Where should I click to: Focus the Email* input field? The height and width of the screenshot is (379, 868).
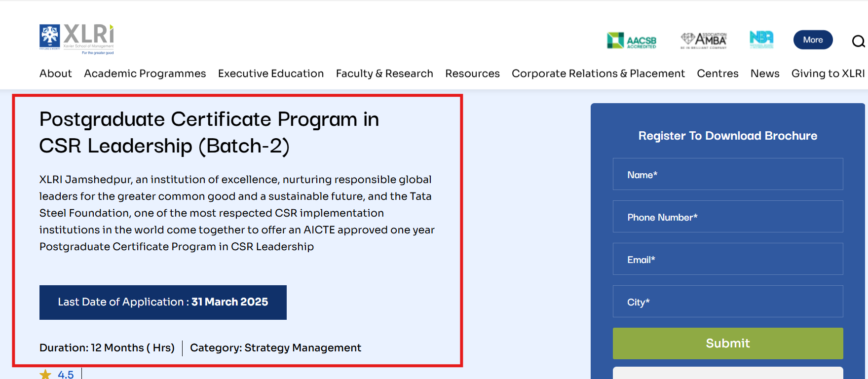pos(728,259)
